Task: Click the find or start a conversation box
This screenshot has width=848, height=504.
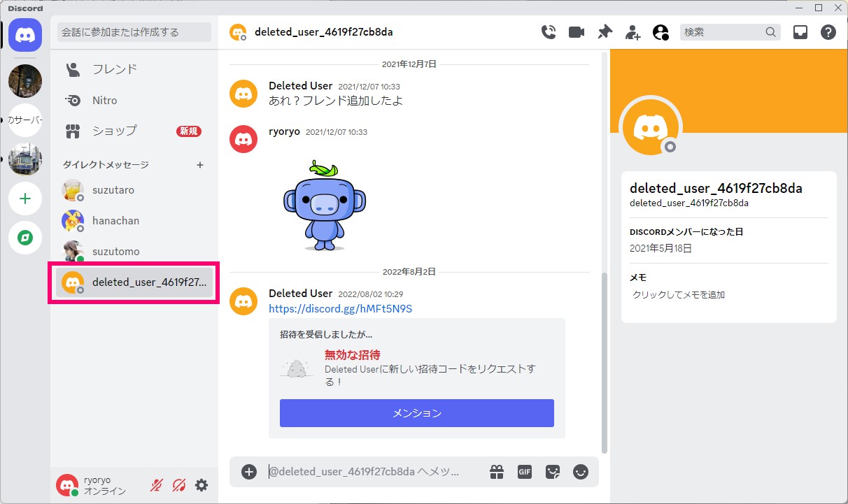Action: click(134, 32)
